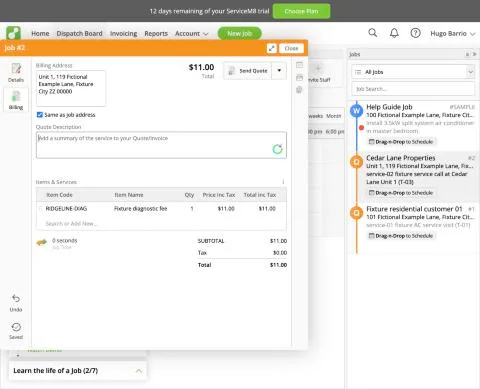The image size is (480, 389).
Task: Click the lock icon in the Jobs panel header
Action: coord(467,54)
